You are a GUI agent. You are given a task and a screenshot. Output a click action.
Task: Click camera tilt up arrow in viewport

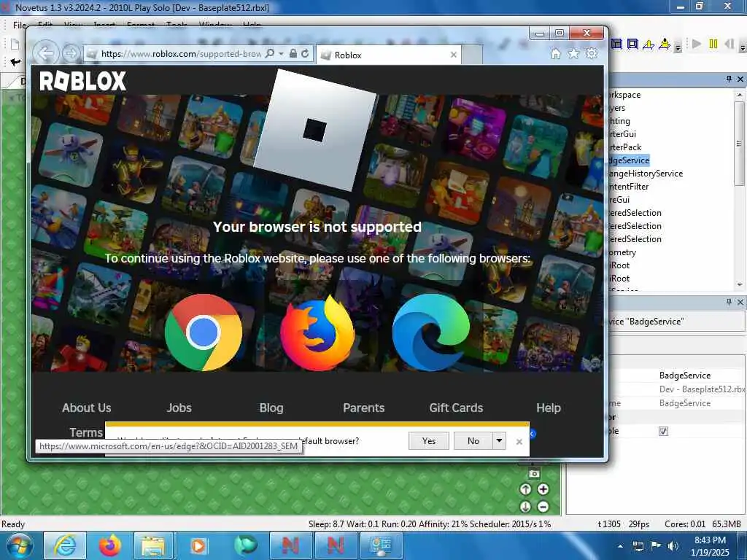[525, 489]
